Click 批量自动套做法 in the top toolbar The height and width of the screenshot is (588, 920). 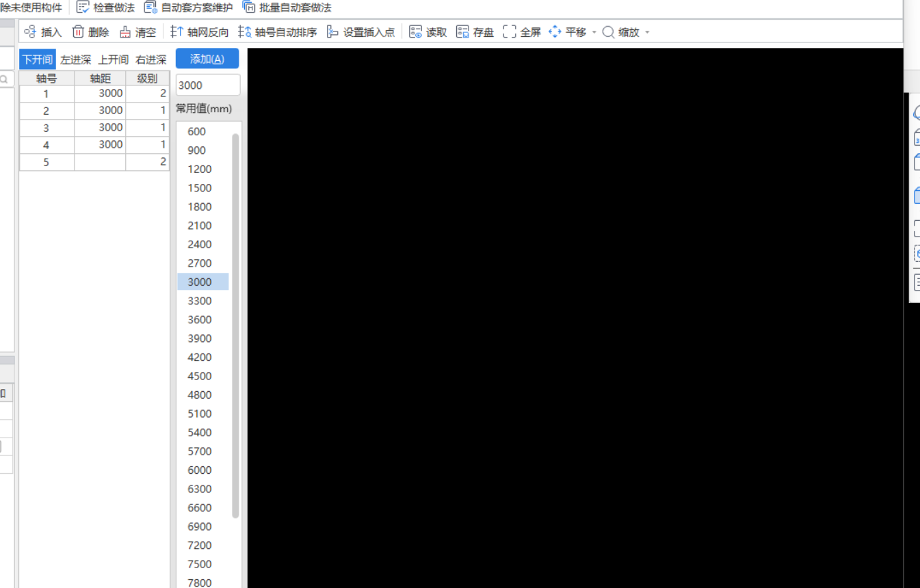[x=287, y=8]
